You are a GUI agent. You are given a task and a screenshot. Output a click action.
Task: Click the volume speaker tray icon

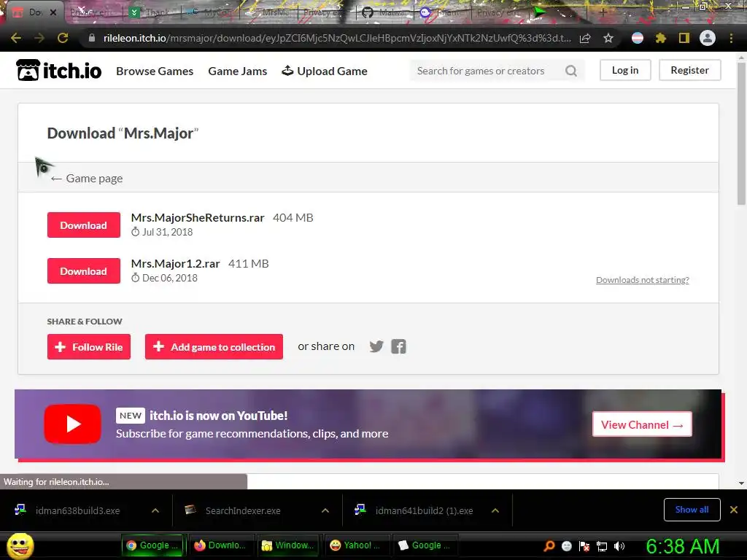point(619,546)
